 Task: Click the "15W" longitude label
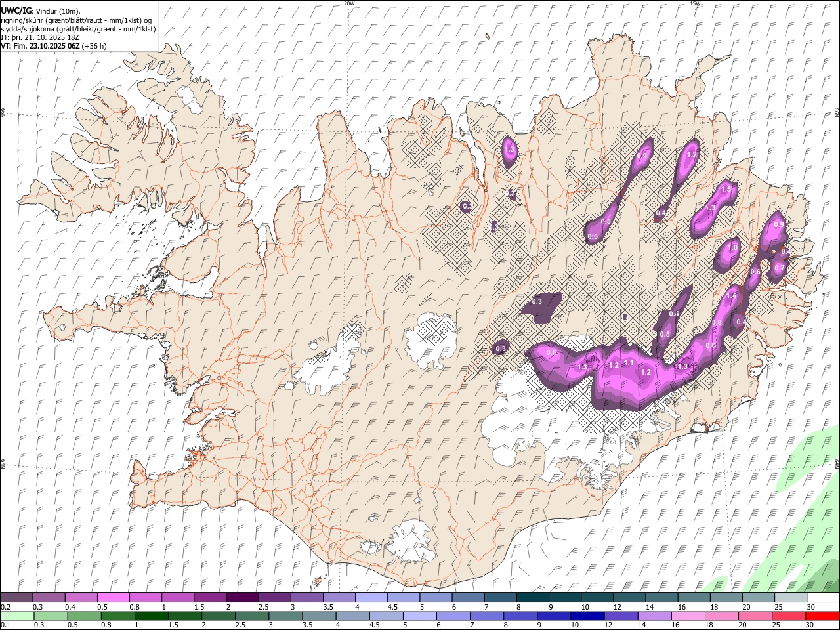(x=695, y=3)
